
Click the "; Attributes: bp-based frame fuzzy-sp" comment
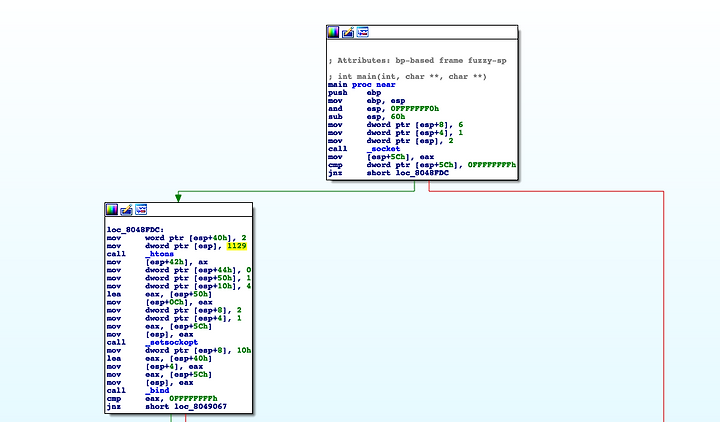click(417, 61)
